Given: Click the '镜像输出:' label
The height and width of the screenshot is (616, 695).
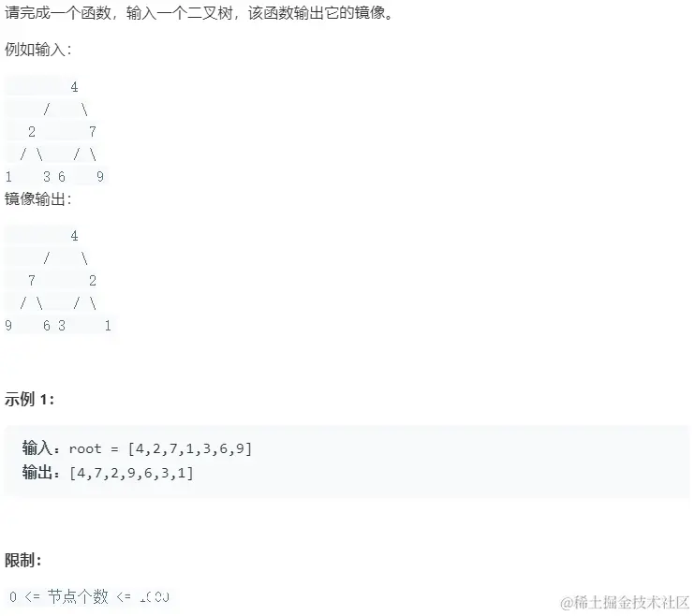Looking at the screenshot, I should 38,199.
